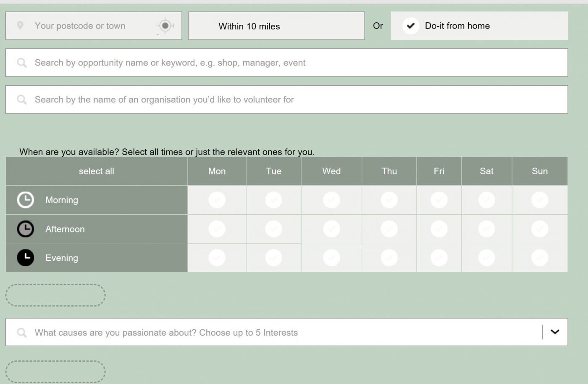Tick Sunday Evening availability
The width and height of the screenshot is (588, 384).
pos(540,258)
